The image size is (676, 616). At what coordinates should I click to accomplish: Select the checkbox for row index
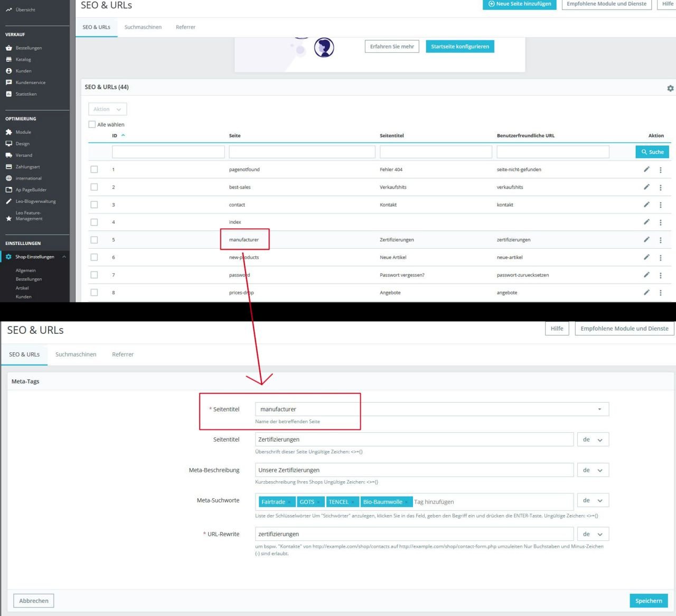(94, 222)
